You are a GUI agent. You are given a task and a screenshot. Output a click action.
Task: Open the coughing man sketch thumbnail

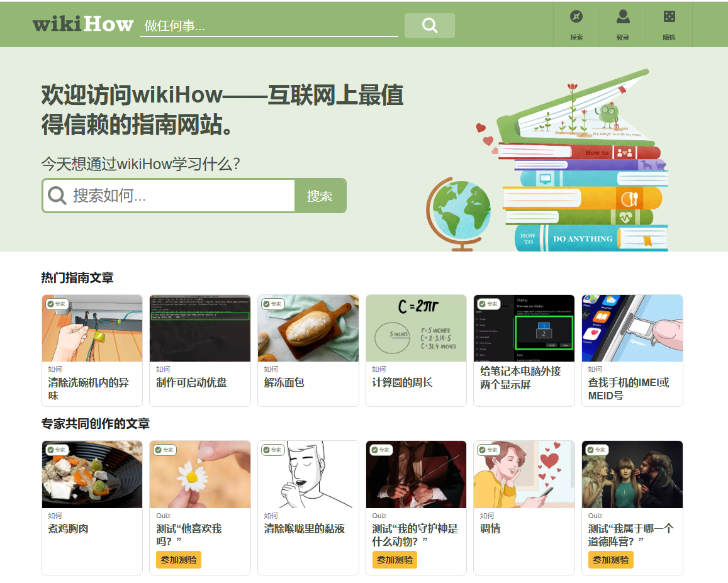tap(308, 474)
